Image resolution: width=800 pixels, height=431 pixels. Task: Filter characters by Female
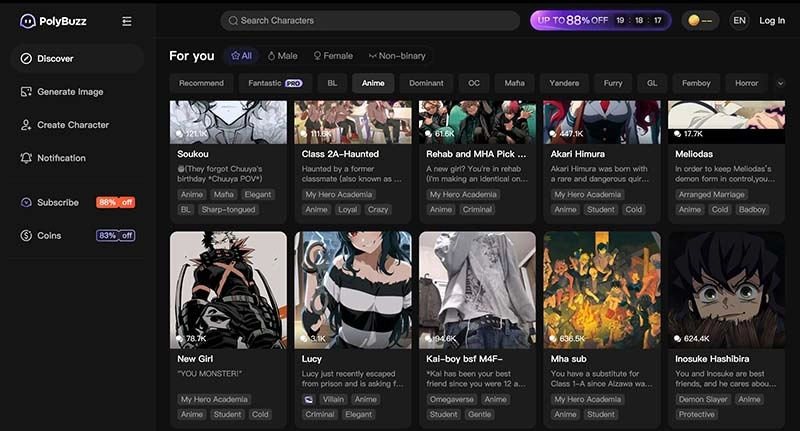333,56
